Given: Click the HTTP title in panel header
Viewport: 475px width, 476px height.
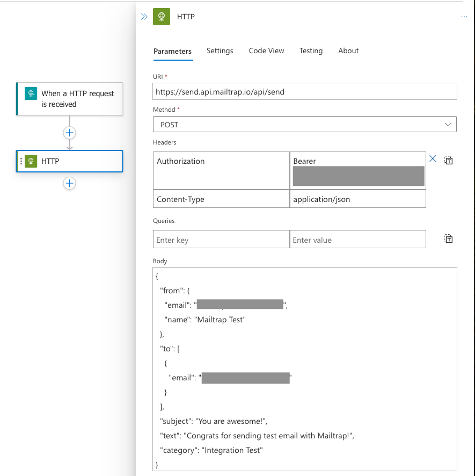Looking at the screenshot, I should [186, 17].
